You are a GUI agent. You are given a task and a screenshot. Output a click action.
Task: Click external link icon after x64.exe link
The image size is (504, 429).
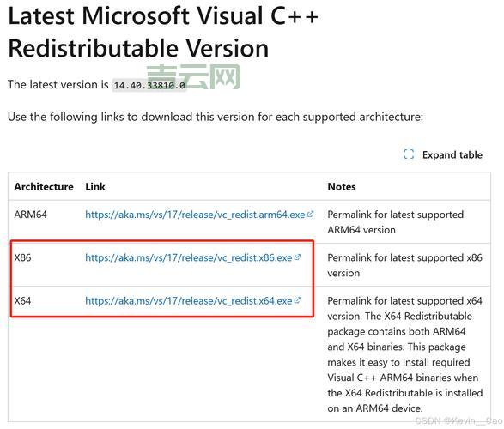pyautogui.click(x=297, y=300)
